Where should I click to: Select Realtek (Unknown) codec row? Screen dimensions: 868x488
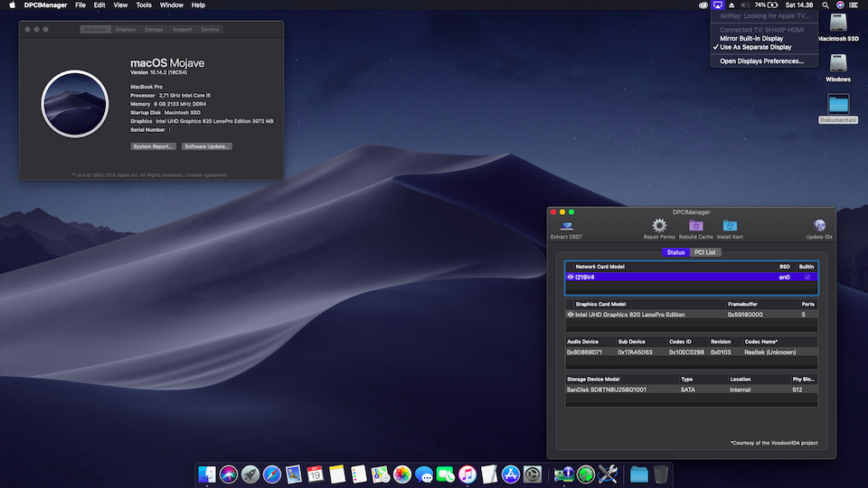pos(692,352)
